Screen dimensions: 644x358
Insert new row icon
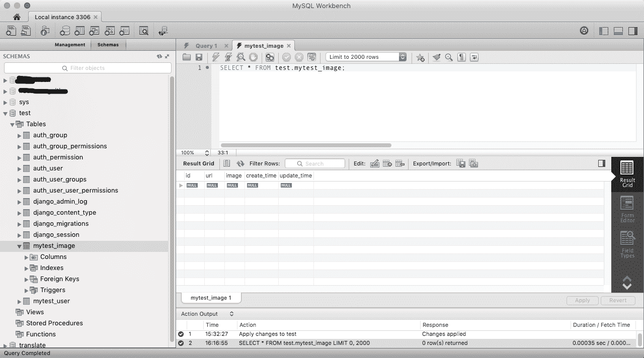tap(387, 163)
